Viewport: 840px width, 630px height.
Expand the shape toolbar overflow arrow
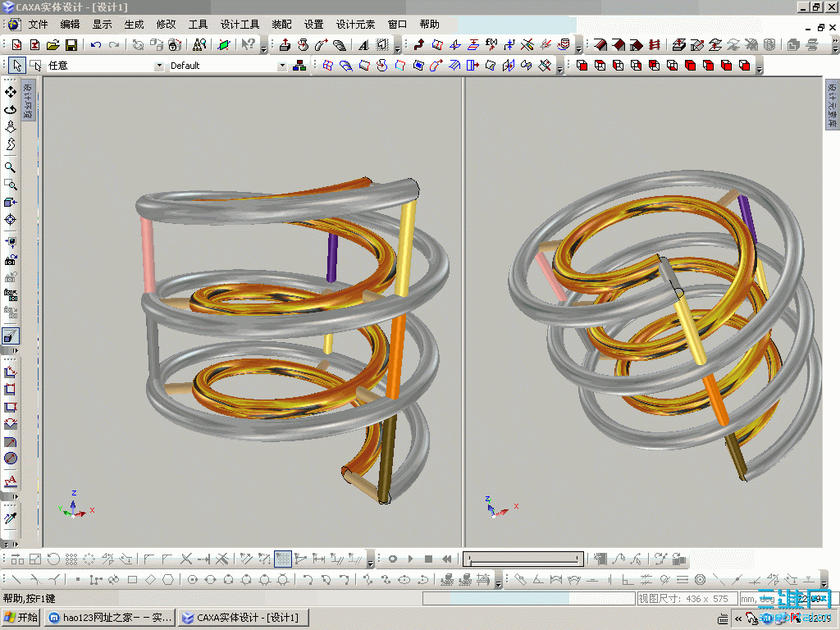(x=398, y=48)
